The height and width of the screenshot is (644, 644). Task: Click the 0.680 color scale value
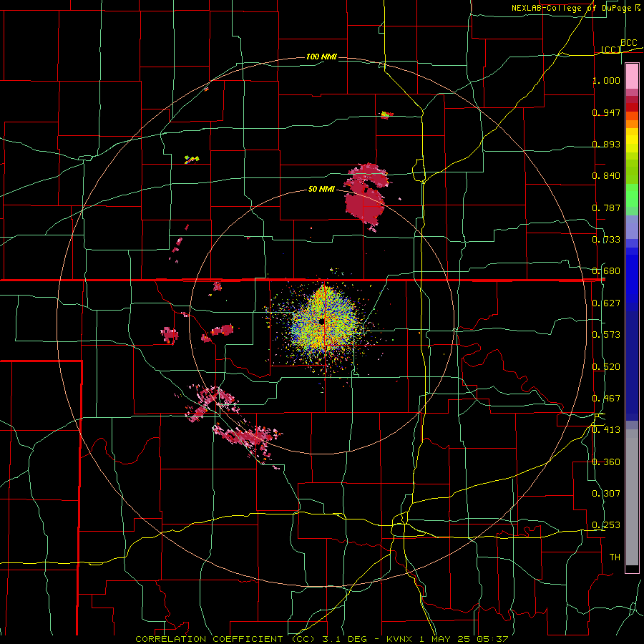(606, 271)
